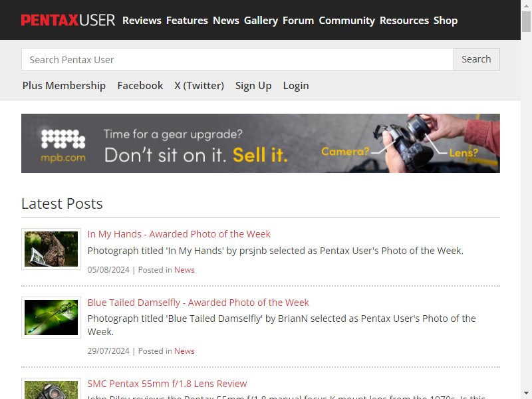Click the scrollbar up arrow
Viewport: 532px width, 399px height.
coord(526,5)
